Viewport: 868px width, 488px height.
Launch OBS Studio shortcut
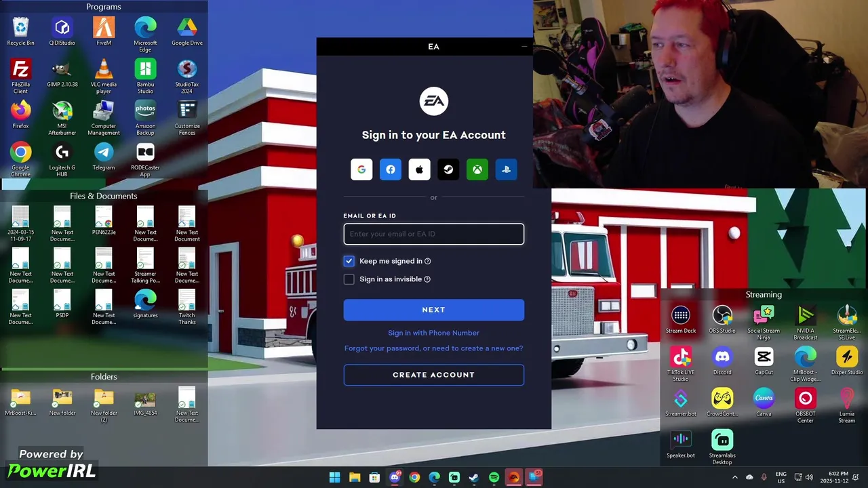722,319
